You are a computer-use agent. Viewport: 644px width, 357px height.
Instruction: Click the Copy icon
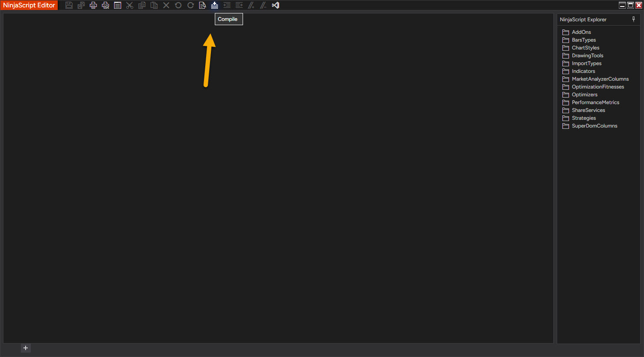click(x=142, y=5)
